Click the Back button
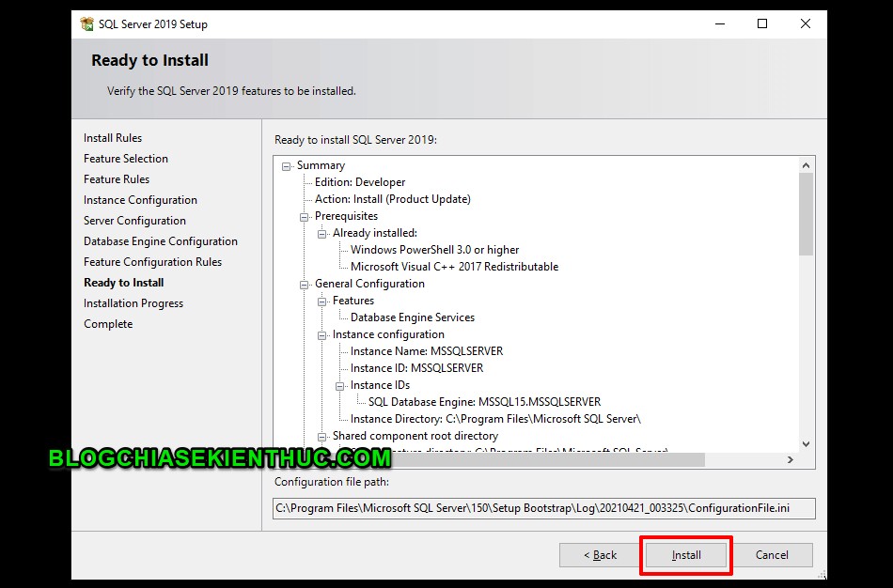893x588 pixels. [602, 554]
